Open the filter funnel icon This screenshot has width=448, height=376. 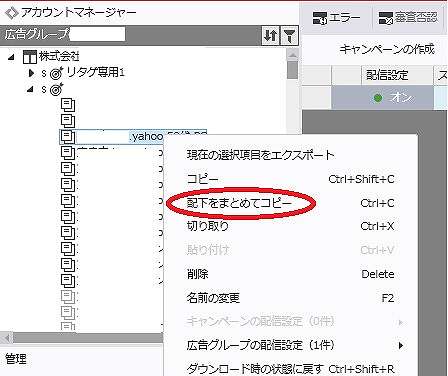pos(290,35)
